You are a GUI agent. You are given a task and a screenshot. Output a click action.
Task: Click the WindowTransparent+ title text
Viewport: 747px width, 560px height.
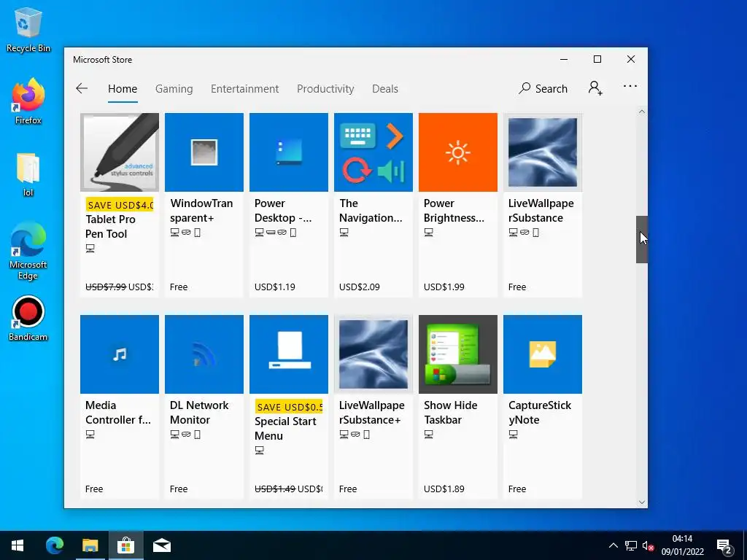coord(201,211)
